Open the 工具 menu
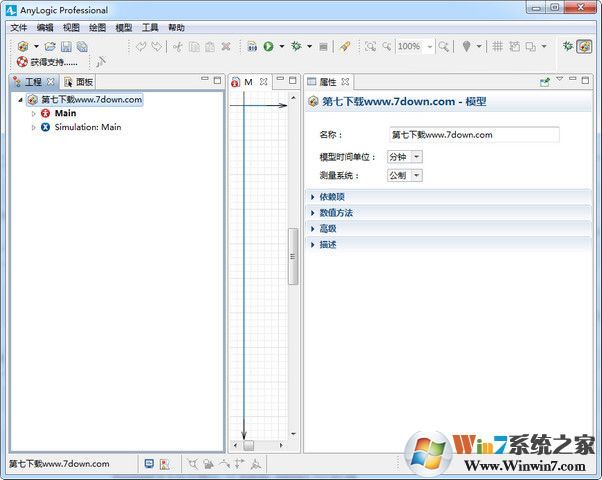Viewport: 602px width, 480px height. click(x=150, y=28)
